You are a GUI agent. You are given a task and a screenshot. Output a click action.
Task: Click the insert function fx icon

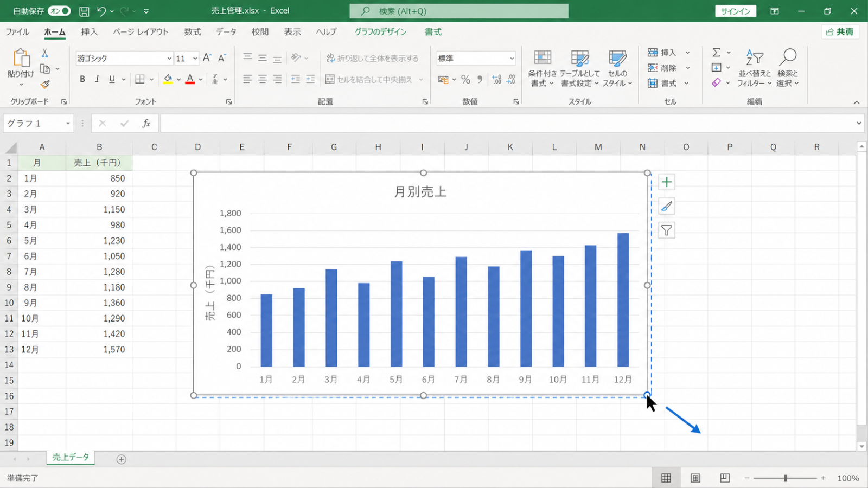(146, 124)
